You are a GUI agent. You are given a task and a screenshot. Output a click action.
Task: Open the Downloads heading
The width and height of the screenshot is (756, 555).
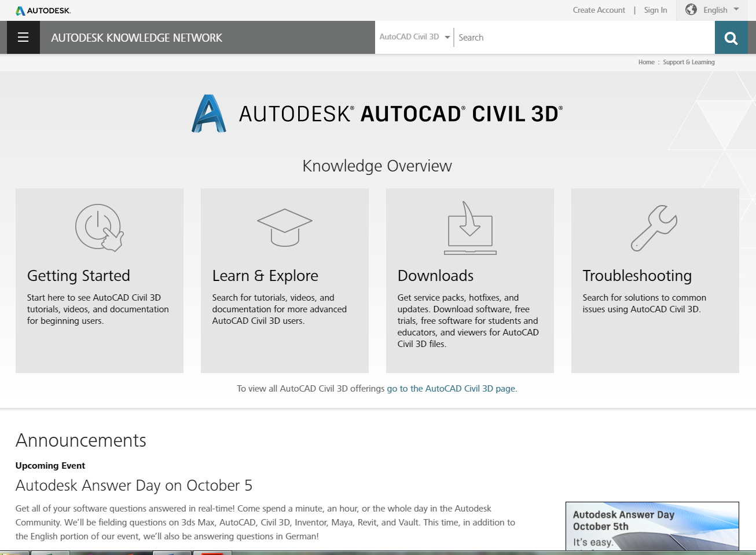click(x=435, y=276)
